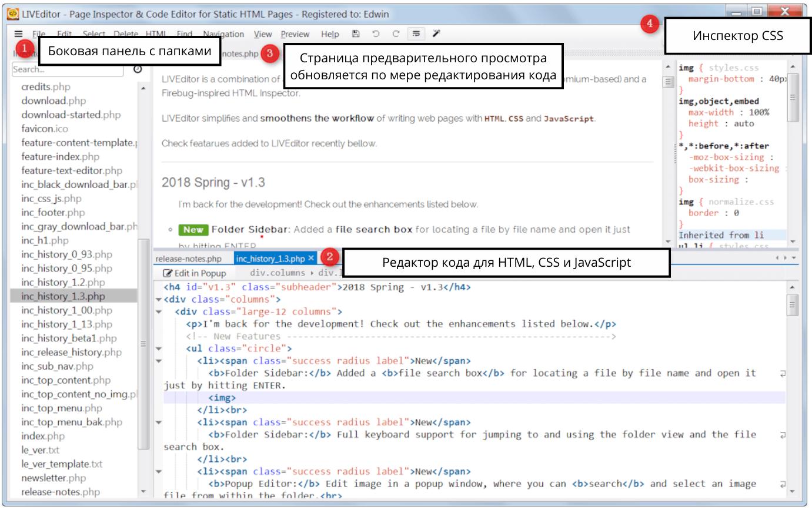Viewport: 812px width, 510px height.
Task: Click the Edit in Popup button
Action: [x=195, y=273]
